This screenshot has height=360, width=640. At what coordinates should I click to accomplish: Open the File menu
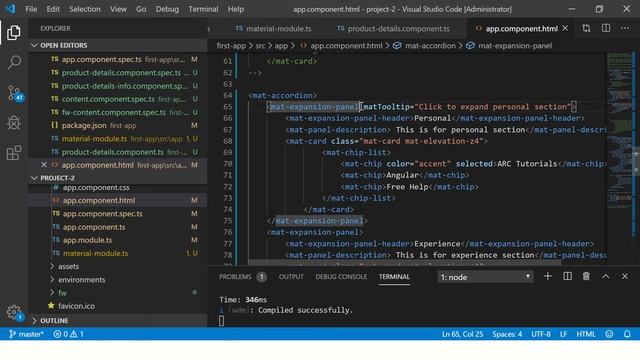tap(31, 9)
